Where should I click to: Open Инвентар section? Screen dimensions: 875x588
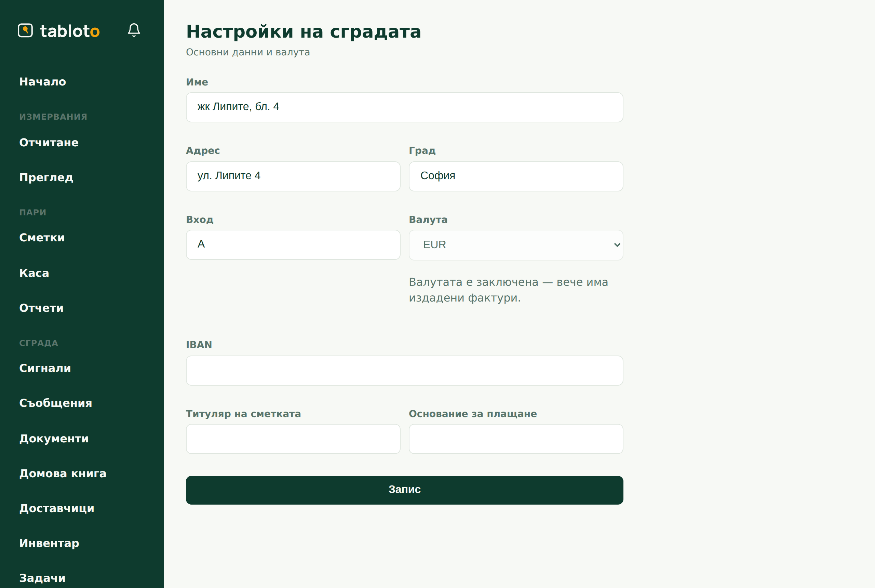coord(49,543)
